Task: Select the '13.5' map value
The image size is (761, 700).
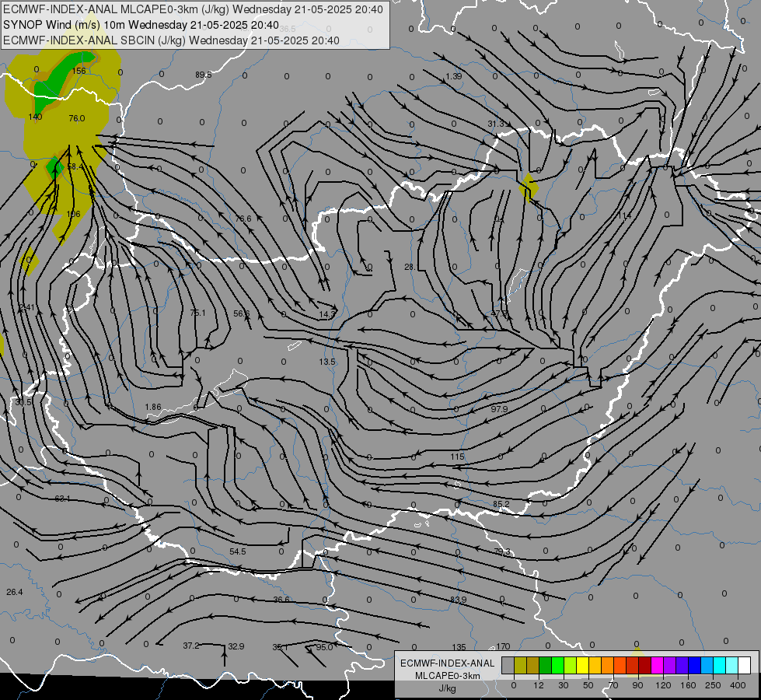Action: (x=327, y=362)
